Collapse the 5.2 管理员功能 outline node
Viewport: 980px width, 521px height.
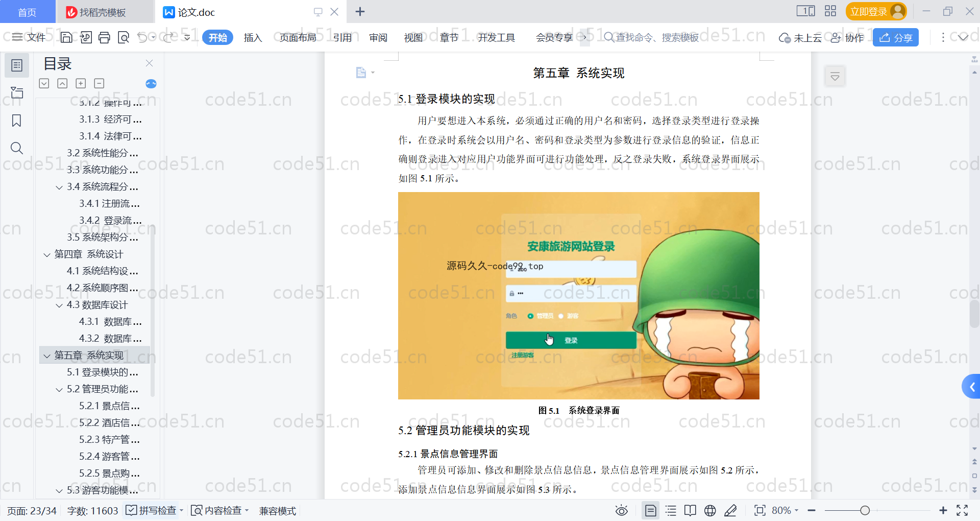(x=59, y=390)
